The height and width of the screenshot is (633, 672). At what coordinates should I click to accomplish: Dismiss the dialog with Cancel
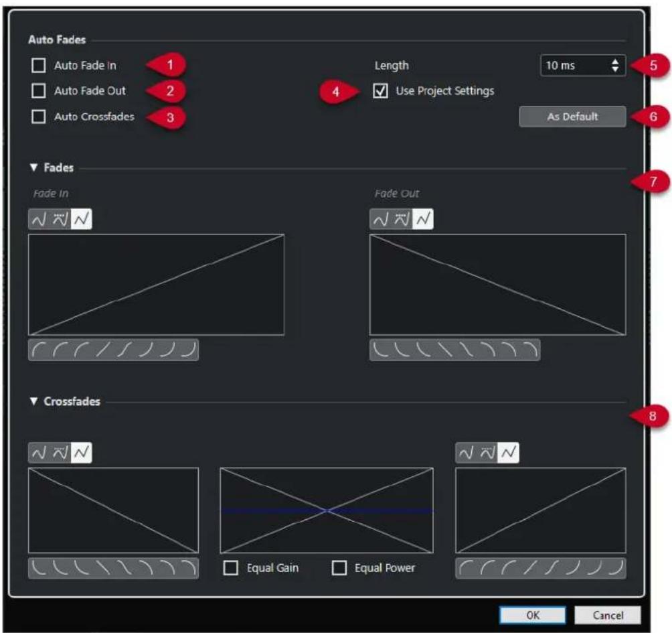(608, 616)
